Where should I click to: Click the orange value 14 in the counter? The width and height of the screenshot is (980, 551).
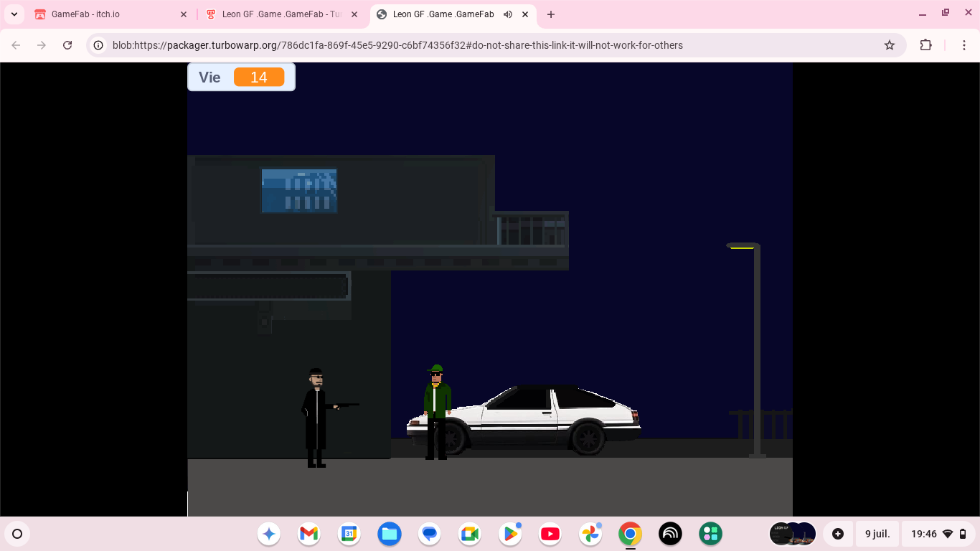pos(259,77)
